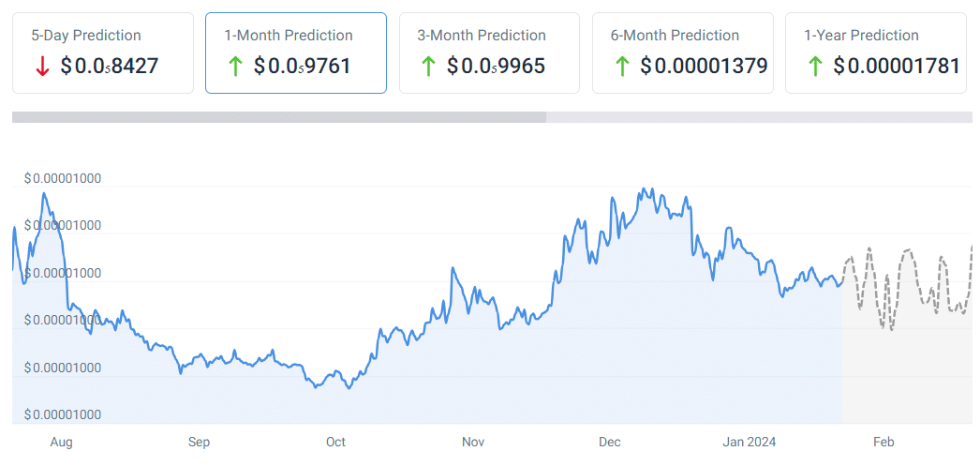The width and height of the screenshot is (980, 466).
Task: Show the 1-Year Prediction card title
Action: tap(861, 36)
